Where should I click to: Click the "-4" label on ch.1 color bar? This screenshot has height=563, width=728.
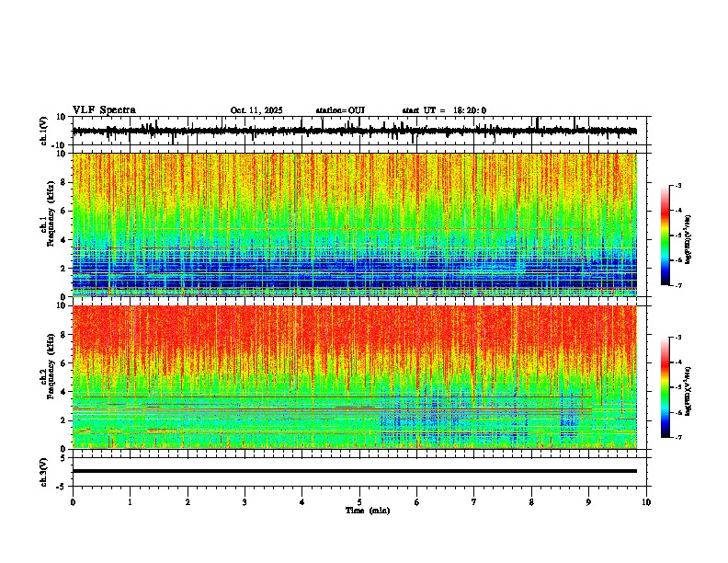click(677, 211)
